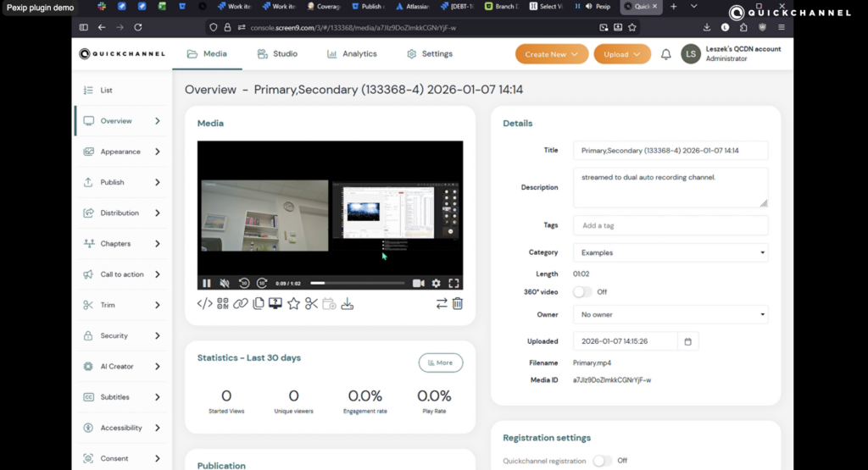This screenshot has height=470, width=868.
Task: Enable the Quickchannel registration toggle
Action: pos(602,461)
